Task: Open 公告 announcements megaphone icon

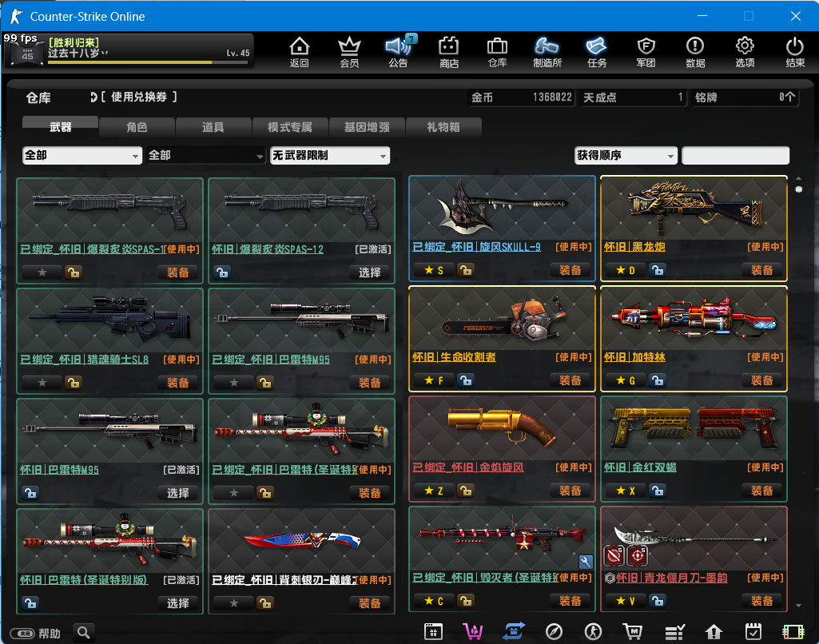Action: (399, 52)
